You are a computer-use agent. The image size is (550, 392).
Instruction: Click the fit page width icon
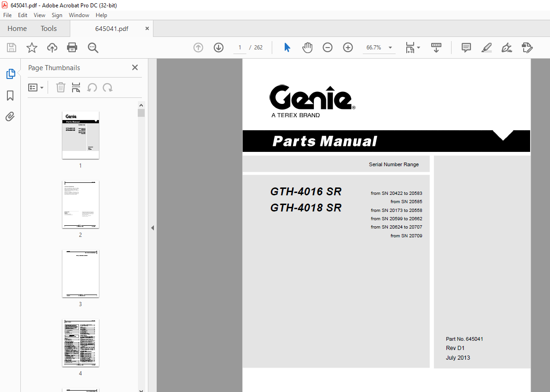point(410,48)
